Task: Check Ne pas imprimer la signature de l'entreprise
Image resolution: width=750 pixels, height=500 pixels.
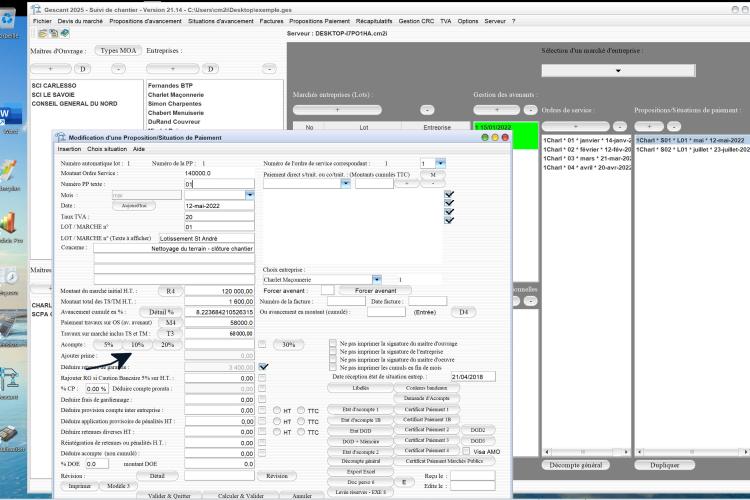Action: tap(333, 351)
